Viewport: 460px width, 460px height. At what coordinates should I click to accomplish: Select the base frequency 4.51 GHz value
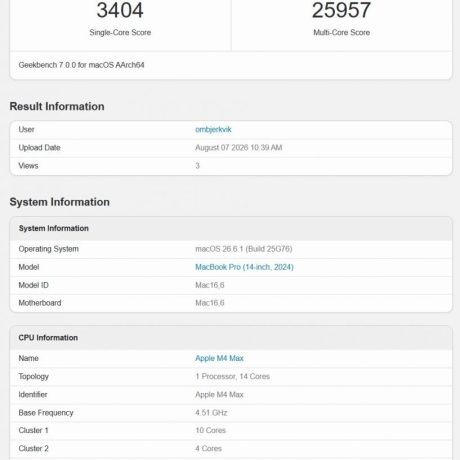click(211, 413)
